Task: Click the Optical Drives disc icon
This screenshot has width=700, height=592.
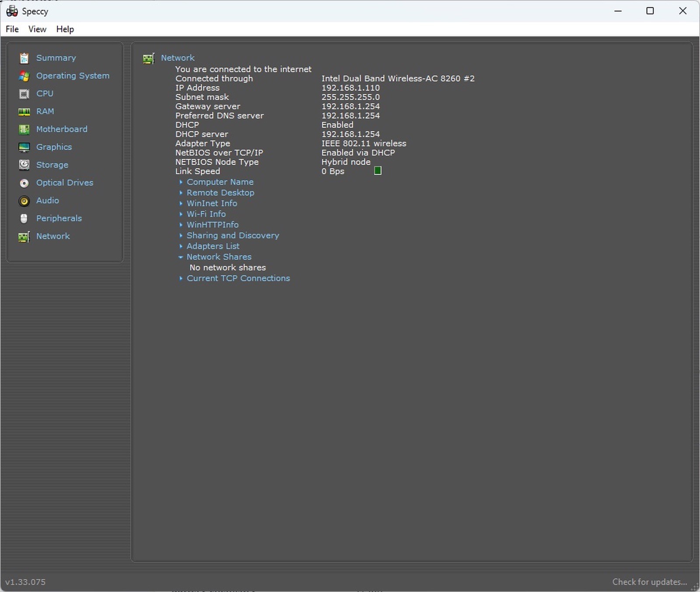Action: coord(24,183)
